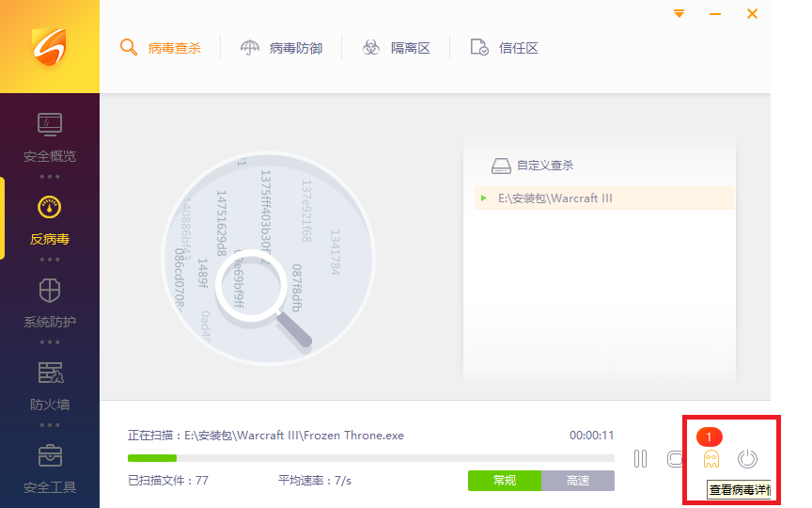Screen dimensions: 812x508
Task: Open 防火墙 firewall in sidebar
Action: click(50, 387)
